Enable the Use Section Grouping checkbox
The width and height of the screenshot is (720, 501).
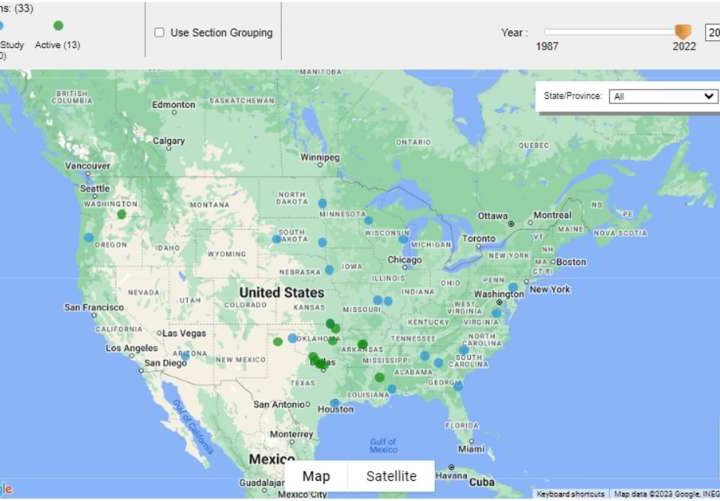click(160, 33)
